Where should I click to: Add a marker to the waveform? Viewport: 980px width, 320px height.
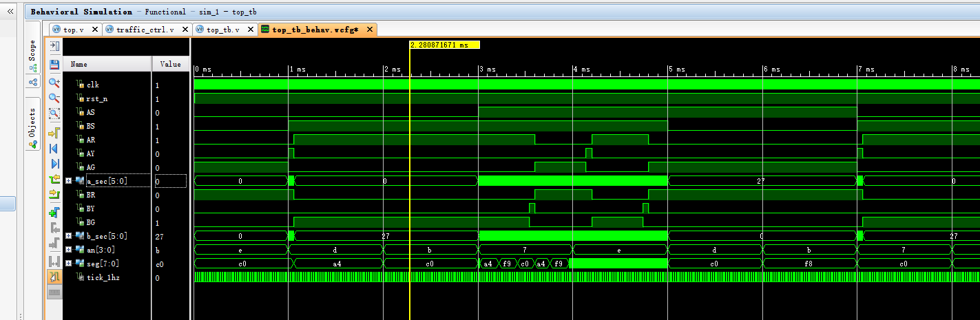point(54,213)
